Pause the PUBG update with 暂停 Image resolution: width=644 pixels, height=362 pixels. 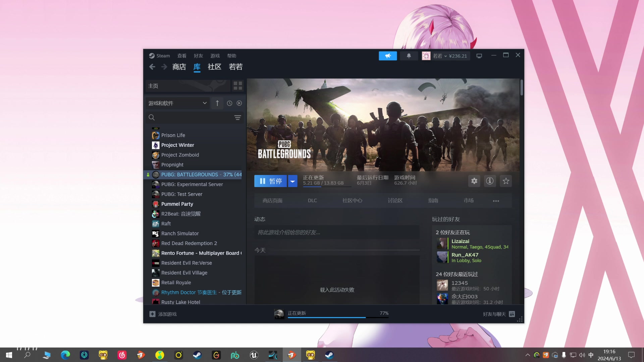(x=270, y=181)
